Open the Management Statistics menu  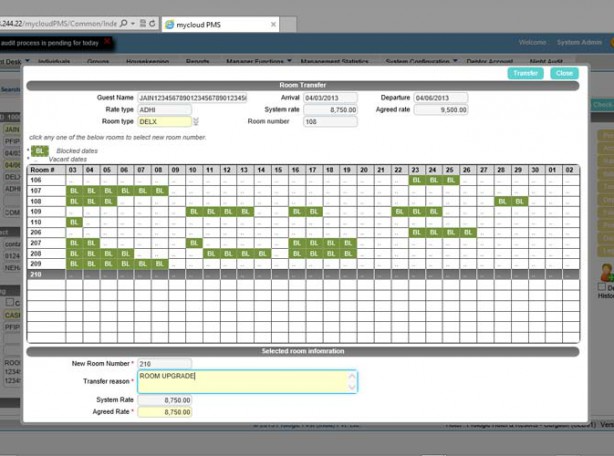tap(334, 61)
